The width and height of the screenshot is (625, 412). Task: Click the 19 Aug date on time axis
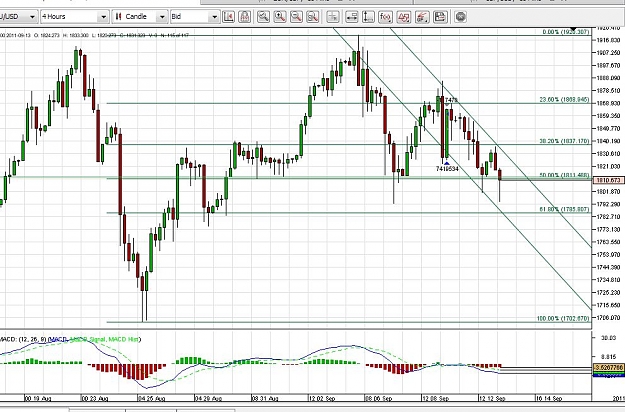click(x=38, y=398)
